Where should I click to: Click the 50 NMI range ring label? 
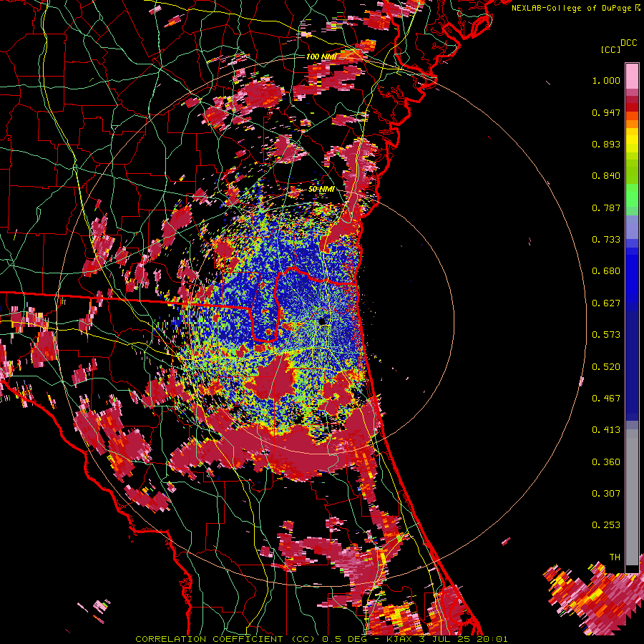point(321,190)
